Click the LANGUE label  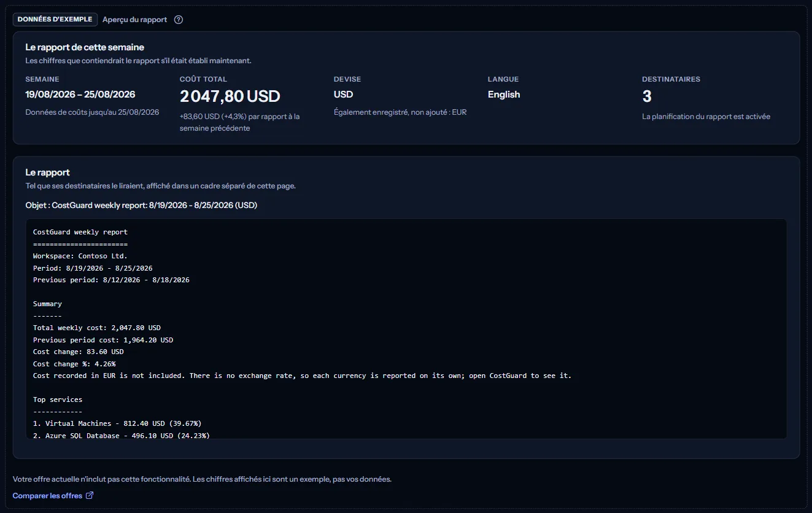(x=503, y=79)
